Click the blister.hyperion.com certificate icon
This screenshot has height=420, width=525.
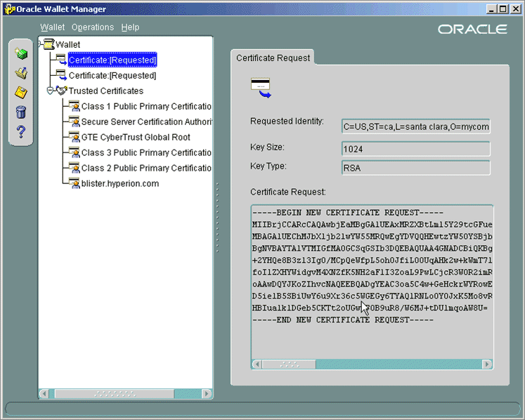click(x=74, y=183)
